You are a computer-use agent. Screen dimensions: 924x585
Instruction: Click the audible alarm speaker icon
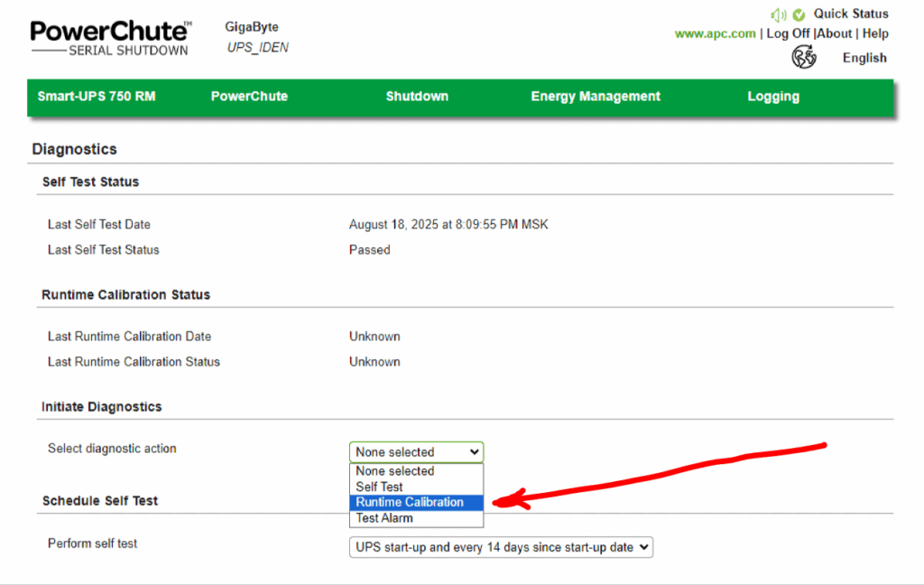(x=778, y=14)
